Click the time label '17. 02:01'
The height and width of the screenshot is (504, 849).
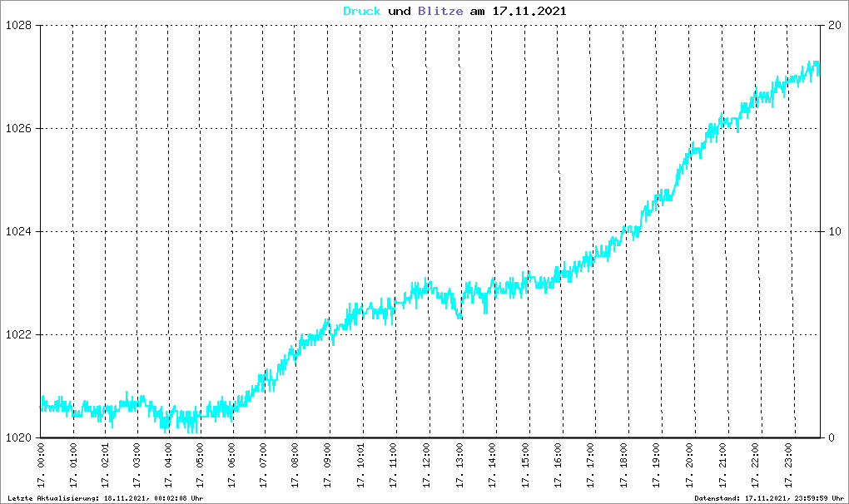(x=105, y=465)
